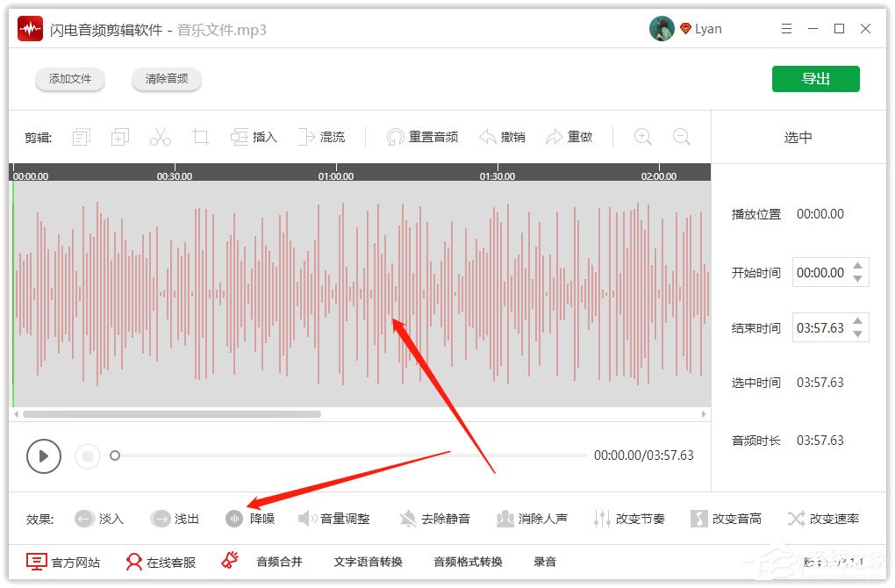Select the scissors cut tool
This screenshot has height=588, width=895.
[x=161, y=137]
